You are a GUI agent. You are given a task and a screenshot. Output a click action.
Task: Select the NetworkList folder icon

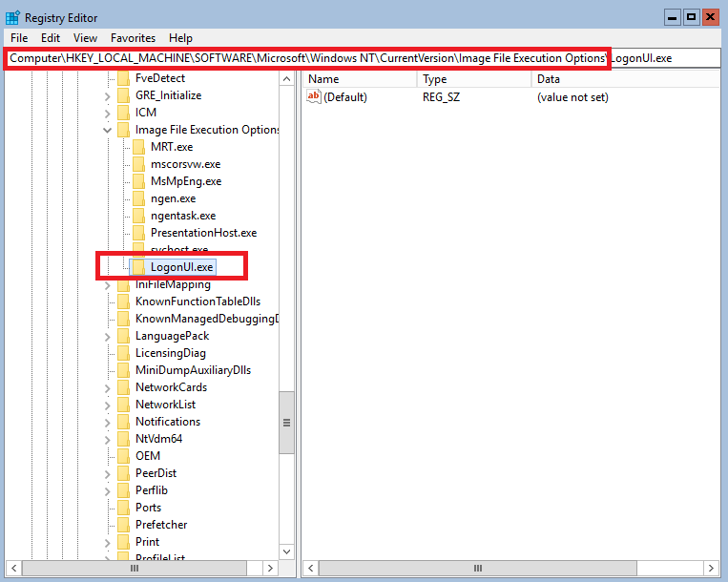point(123,405)
